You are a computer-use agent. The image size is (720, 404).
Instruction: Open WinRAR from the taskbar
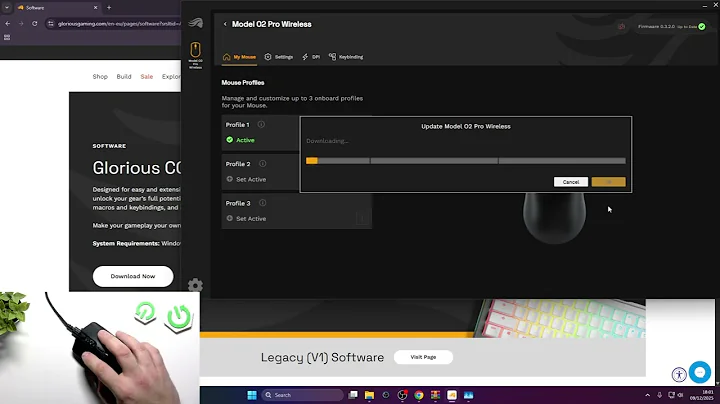coord(435,395)
